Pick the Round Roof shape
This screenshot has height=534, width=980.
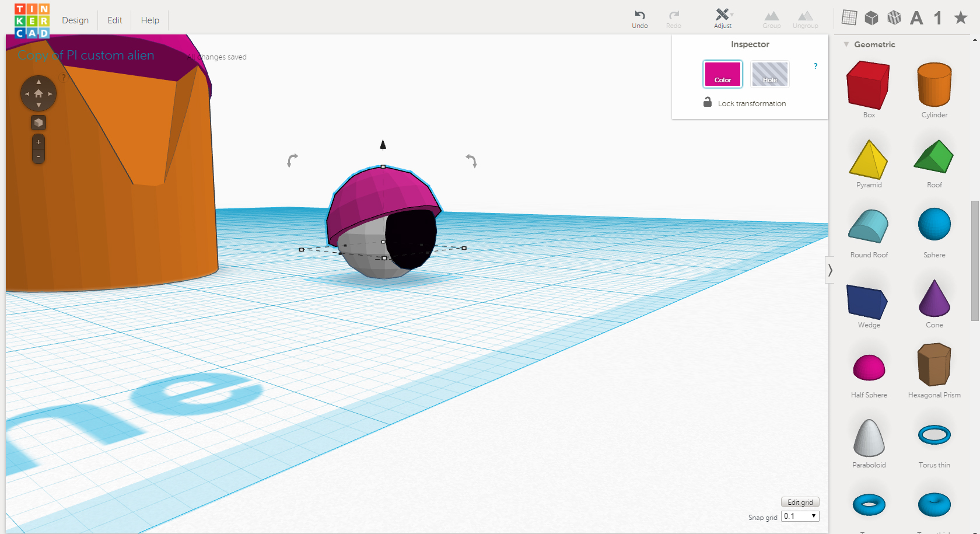click(x=869, y=226)
